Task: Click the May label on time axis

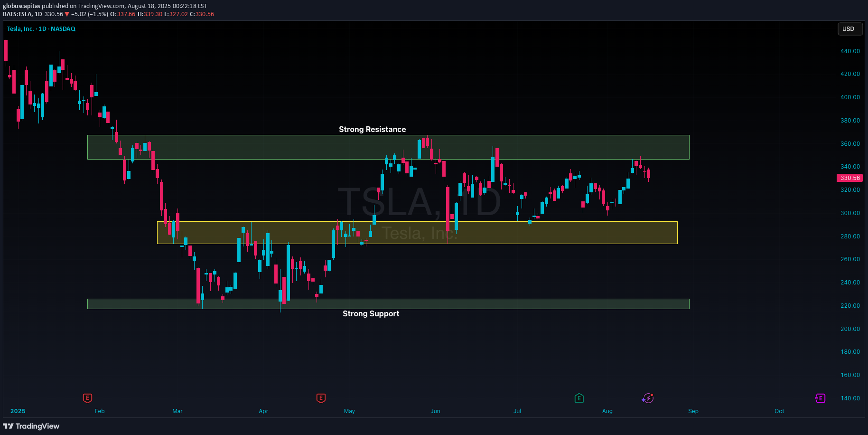Action: 349,411
